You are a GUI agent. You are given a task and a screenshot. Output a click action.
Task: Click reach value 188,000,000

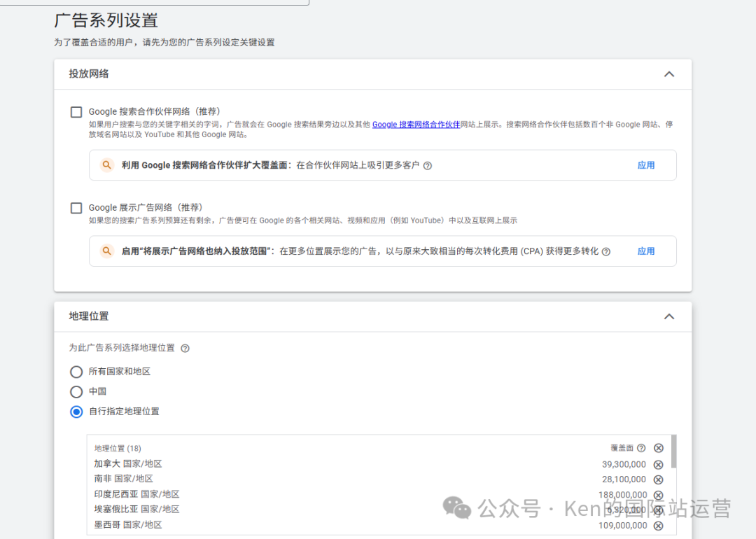[x=623, y=495]
